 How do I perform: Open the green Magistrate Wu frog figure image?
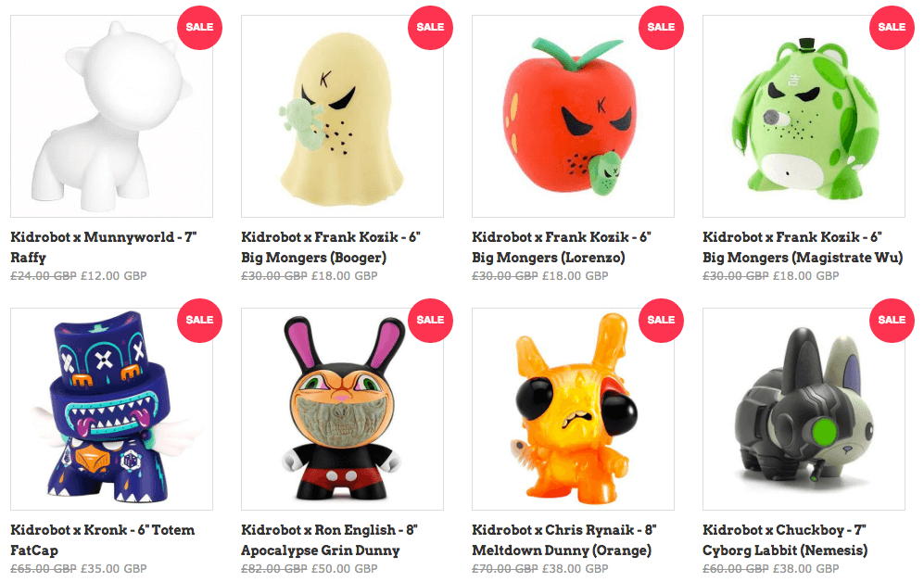tap(804, 116)
